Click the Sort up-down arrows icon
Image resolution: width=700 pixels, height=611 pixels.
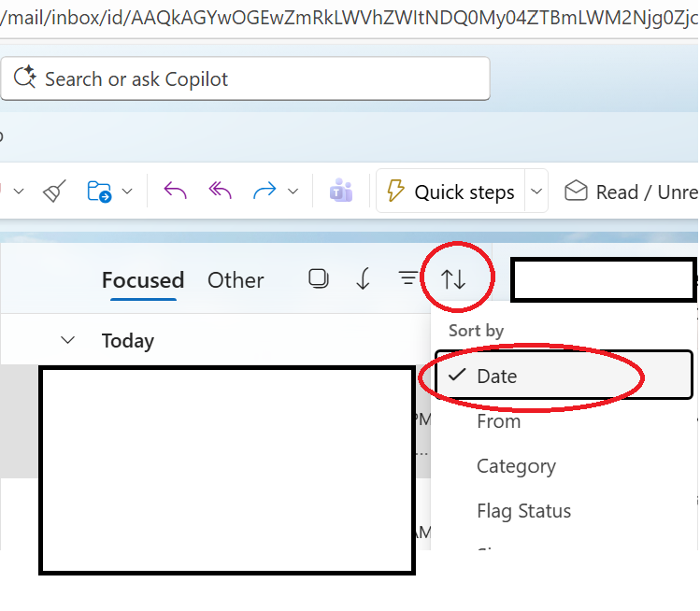coord(453,279)
